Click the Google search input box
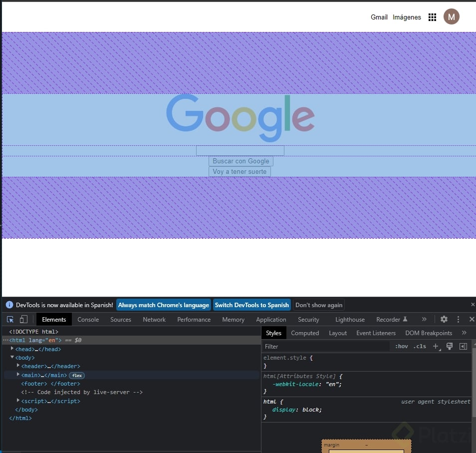 pyautogui.click(x=240, y=150)
